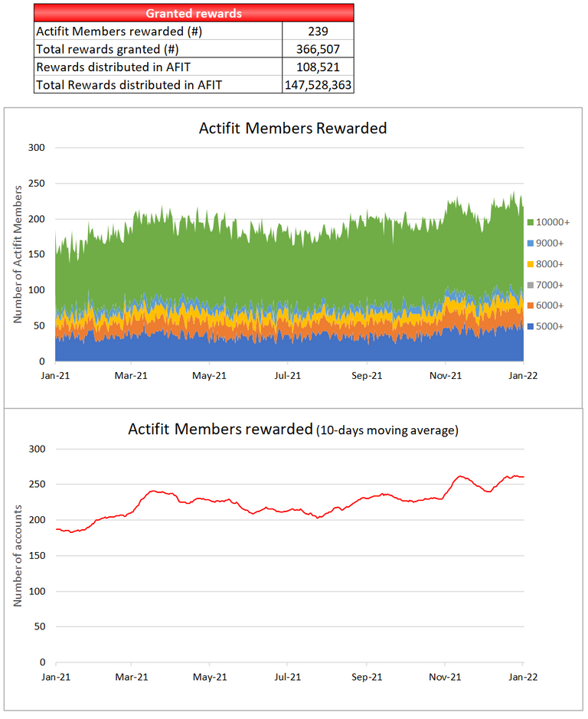Select the 'Actifit Members rewarded (#)' cell
The width and height of the screenshot is (588, 719).
(158, 31)
